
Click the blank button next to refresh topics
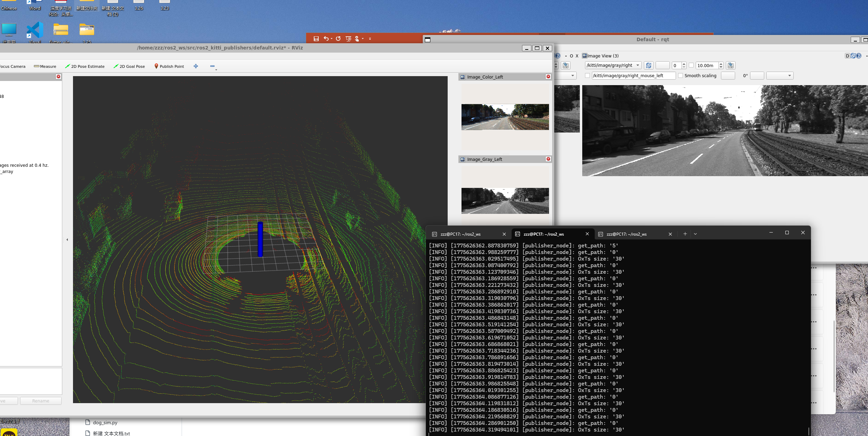(663, 65)
